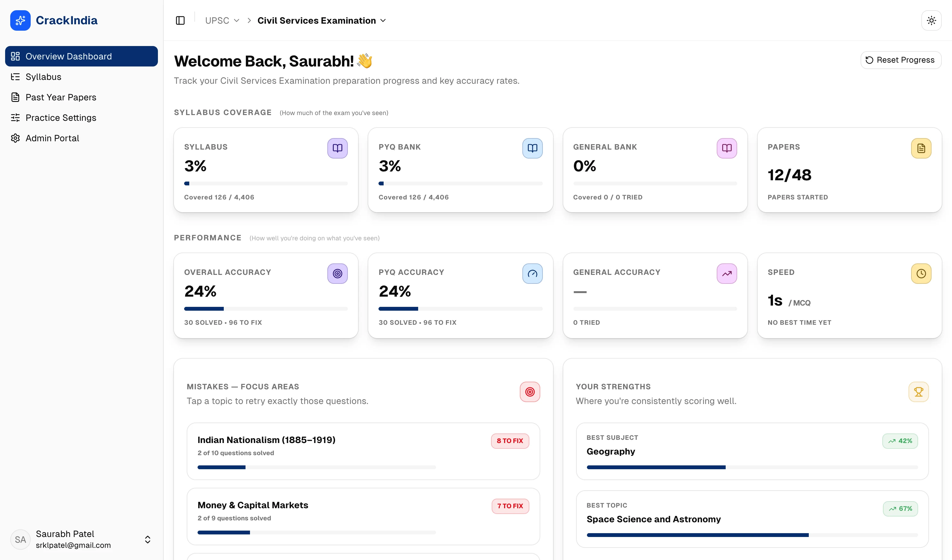Click the PYQ Accuracy gauge icon

tap(532, 273)
